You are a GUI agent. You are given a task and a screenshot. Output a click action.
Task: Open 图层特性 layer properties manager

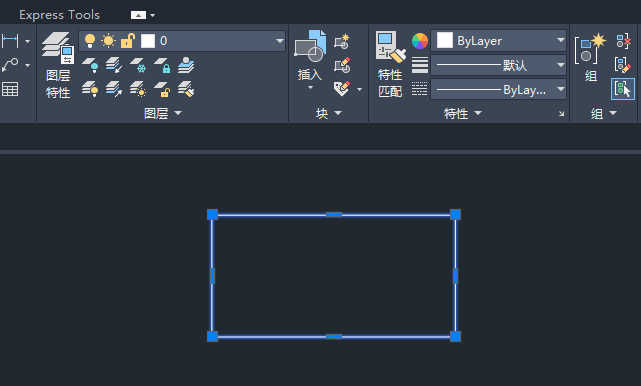[58, 65]
